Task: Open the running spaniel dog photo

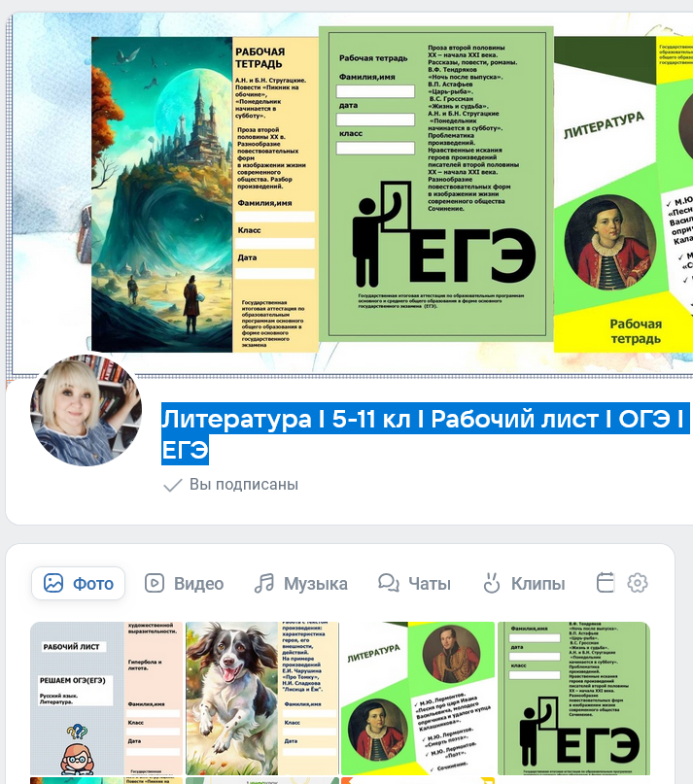Action: [x=262, y=698]
